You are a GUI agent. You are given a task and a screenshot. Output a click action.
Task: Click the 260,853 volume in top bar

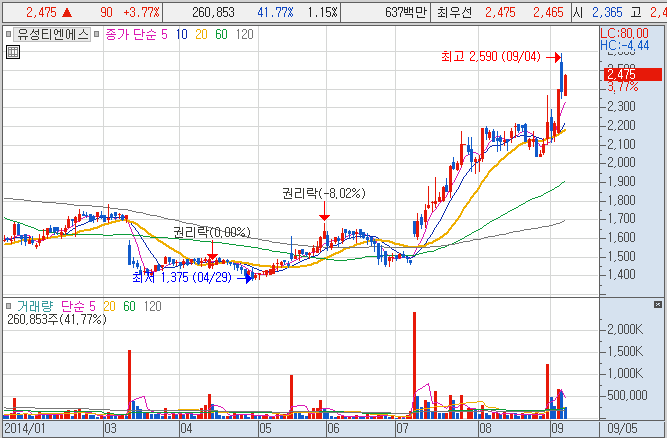pos(213,12)
